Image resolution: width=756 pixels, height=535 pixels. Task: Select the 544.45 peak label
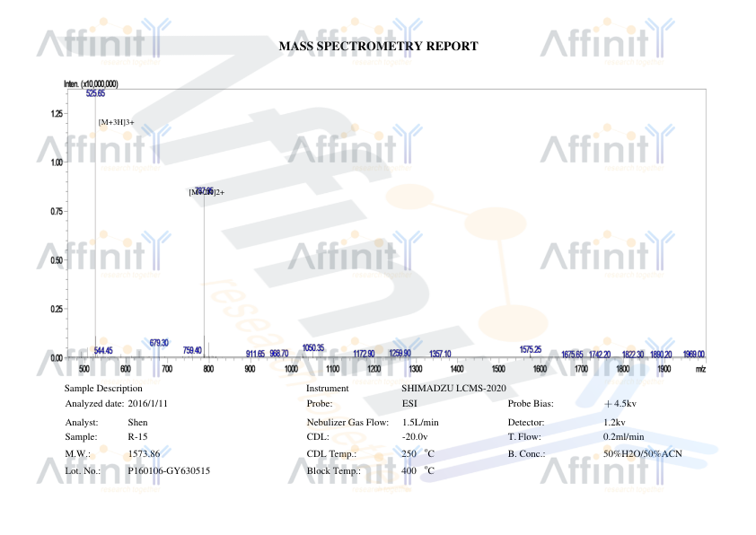103,350
